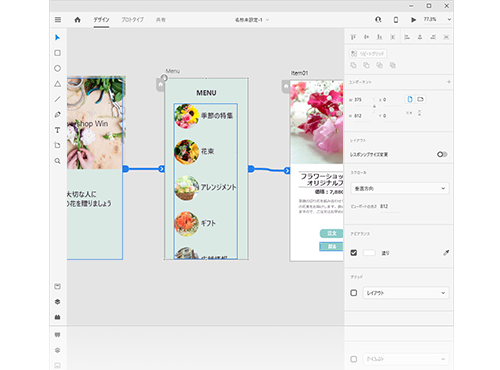Screen dimensions: 500x370
Task: Click the viewport height field 812
Action: (389, 206)
